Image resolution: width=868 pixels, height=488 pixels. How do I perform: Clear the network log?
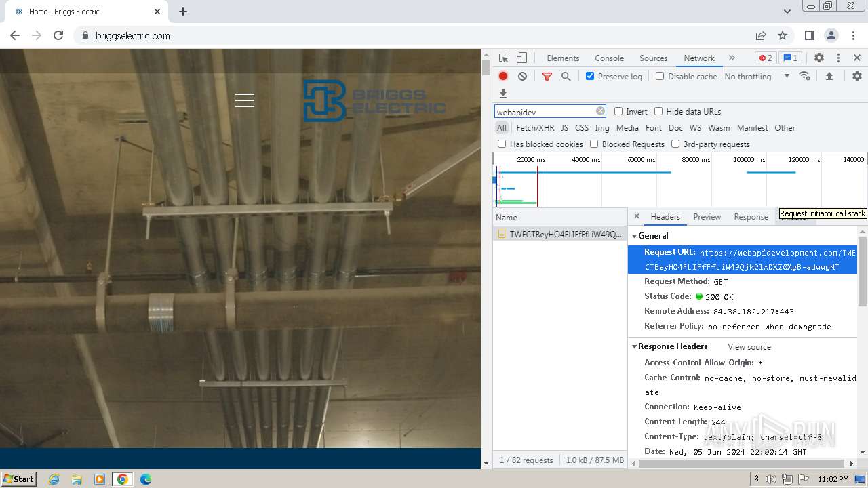click(x=522, y=77)
